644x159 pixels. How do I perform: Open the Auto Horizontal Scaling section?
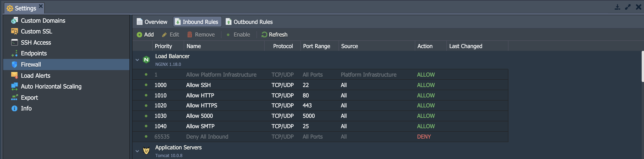click(66, 86)
